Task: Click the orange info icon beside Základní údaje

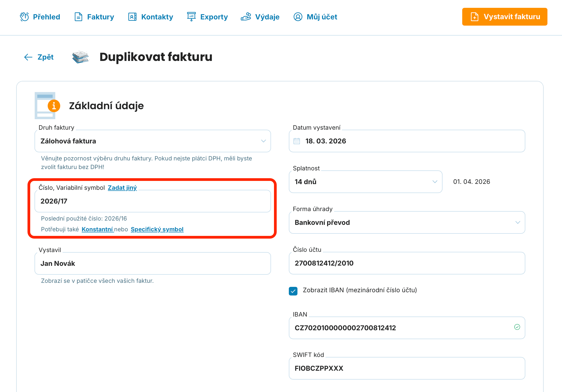Action: [x=54, y=106]
